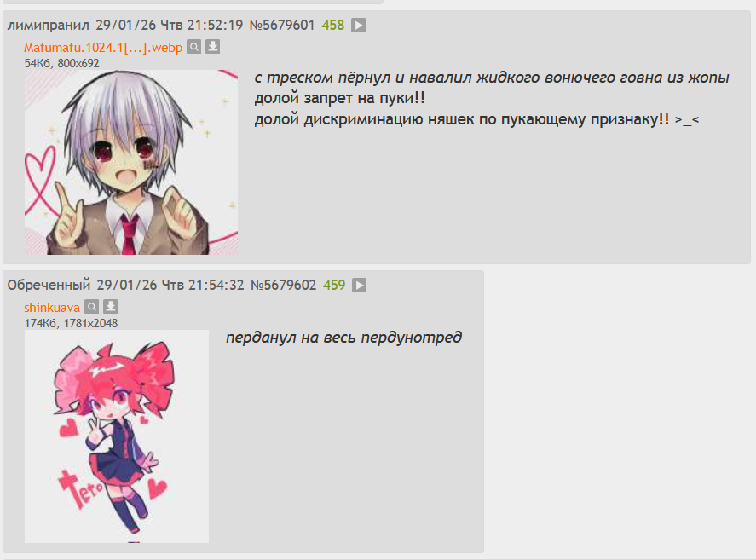Viewport: 756px width, 560px height.
Task: Click post number №5679601 to reply
Action: tap(282, 25)
